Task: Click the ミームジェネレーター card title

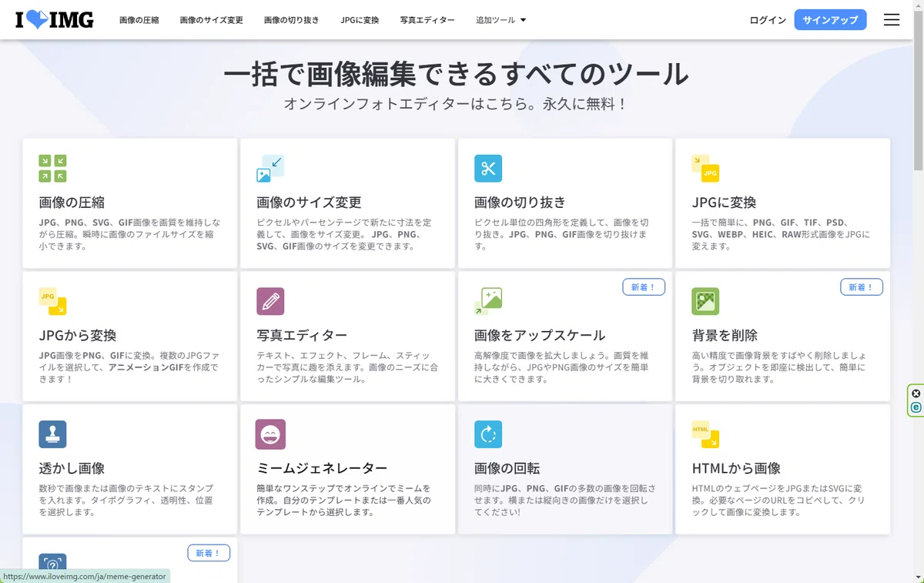Action: coord(322,468)
